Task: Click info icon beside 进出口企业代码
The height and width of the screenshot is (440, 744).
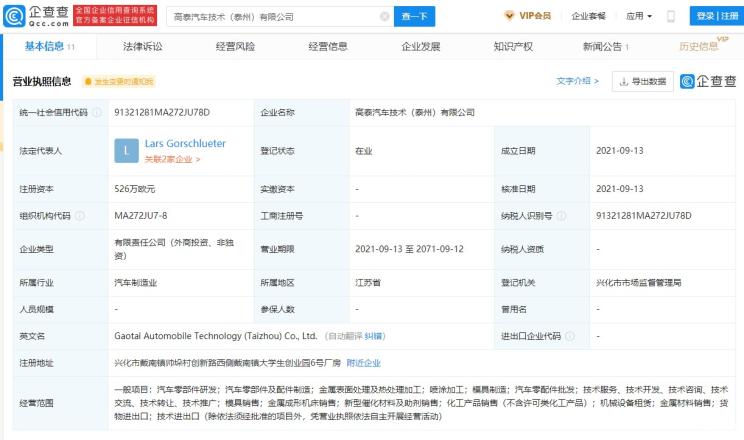Action: click(570, 336)
